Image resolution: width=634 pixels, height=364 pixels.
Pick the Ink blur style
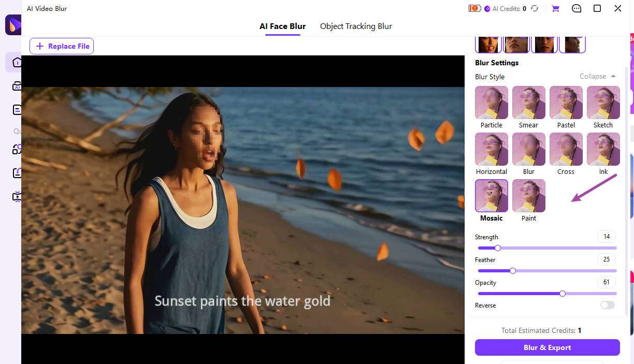pyautogui.click(x=603, y=149)
